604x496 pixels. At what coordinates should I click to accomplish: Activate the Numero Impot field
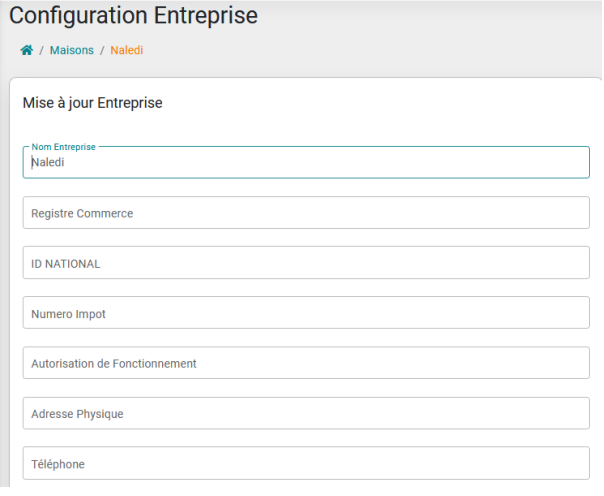pos(306,313)
